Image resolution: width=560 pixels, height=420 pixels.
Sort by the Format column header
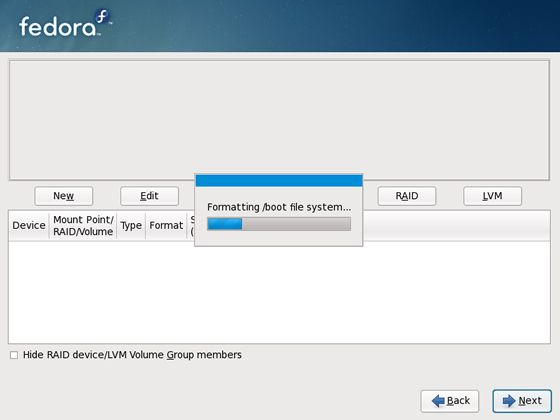point(166,225)
